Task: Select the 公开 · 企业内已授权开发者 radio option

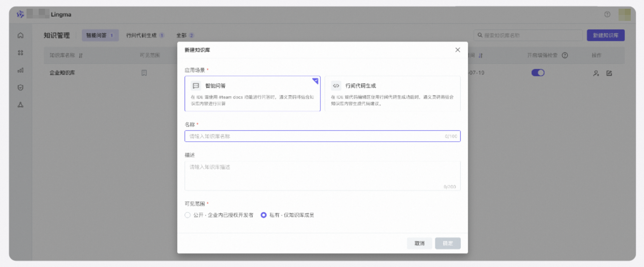Action: (188, 215)
